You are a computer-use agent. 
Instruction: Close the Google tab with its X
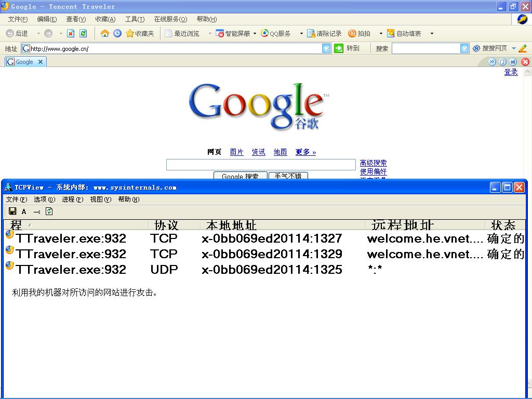coord(41,62)
